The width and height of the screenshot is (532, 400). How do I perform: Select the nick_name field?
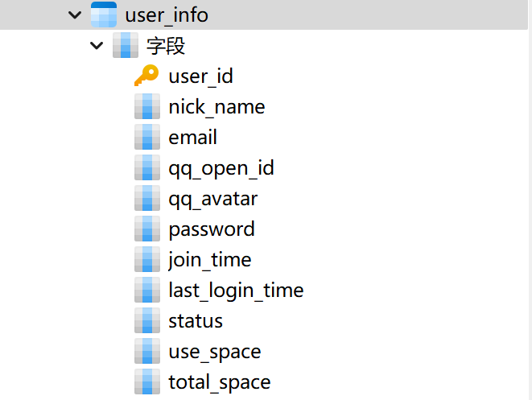pos(217,107)
